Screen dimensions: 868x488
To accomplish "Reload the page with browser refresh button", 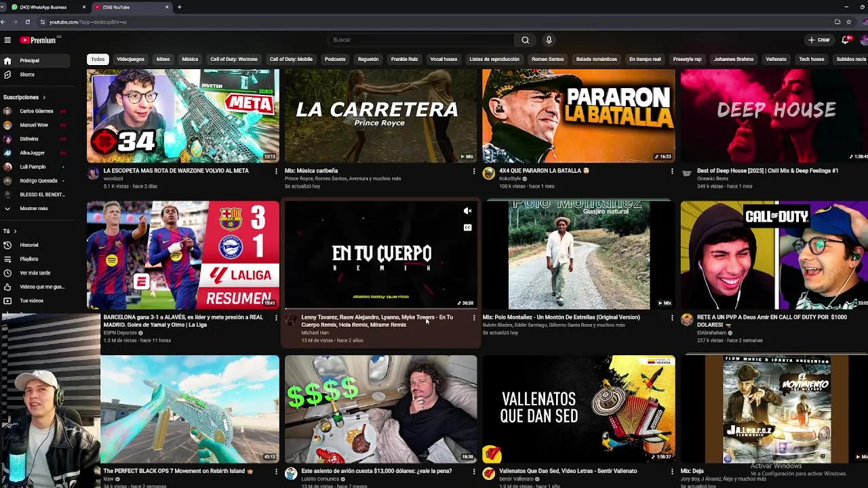I will (x=27, y=22).
